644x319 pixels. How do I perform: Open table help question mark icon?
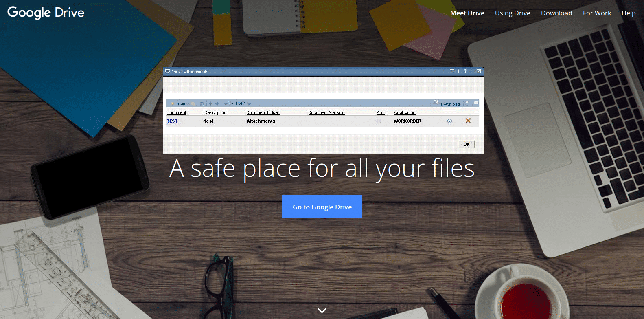coord(467,103)
